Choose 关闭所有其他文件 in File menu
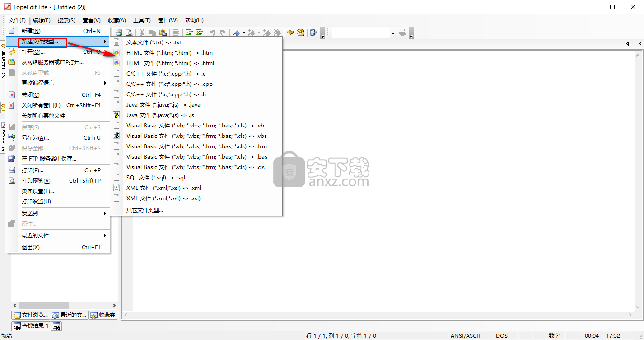Viewport: 644px width, 340px height. coord(58,115)
